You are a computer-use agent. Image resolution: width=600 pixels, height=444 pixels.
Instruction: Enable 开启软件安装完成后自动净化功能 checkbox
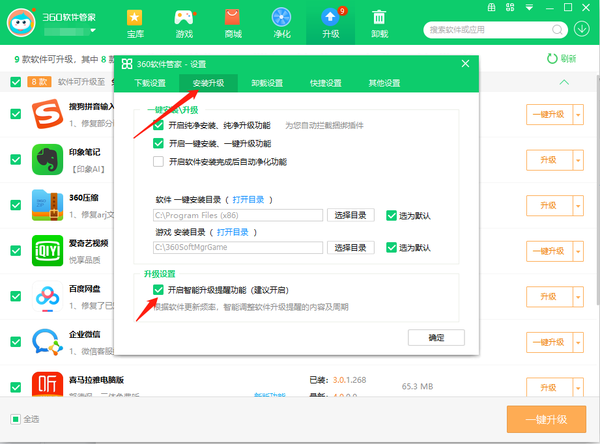[x=159, y=161]
